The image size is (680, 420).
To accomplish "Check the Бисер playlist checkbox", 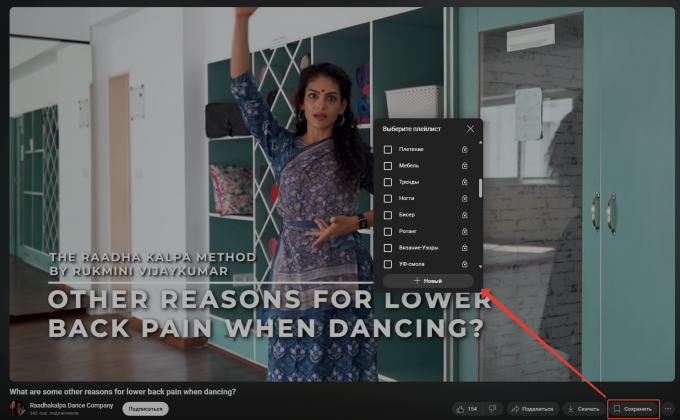I will [x=388, y=215].
